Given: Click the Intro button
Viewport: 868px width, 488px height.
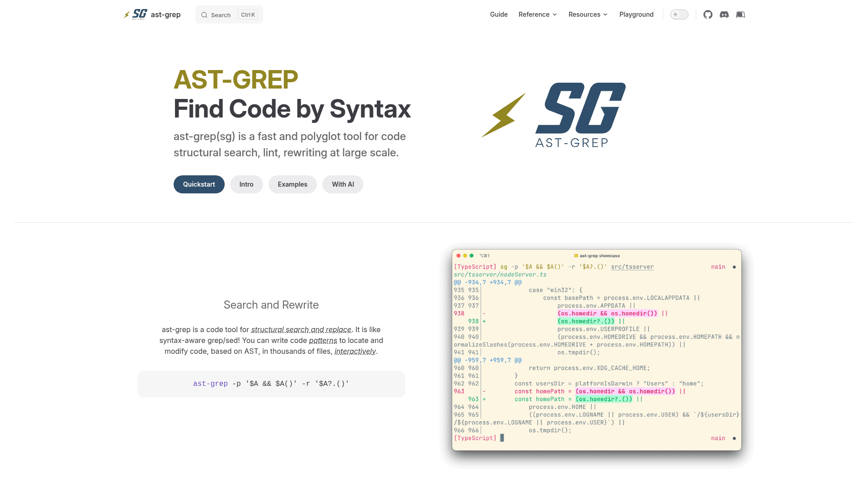Looking at the screenshot, I should [246, 184].
